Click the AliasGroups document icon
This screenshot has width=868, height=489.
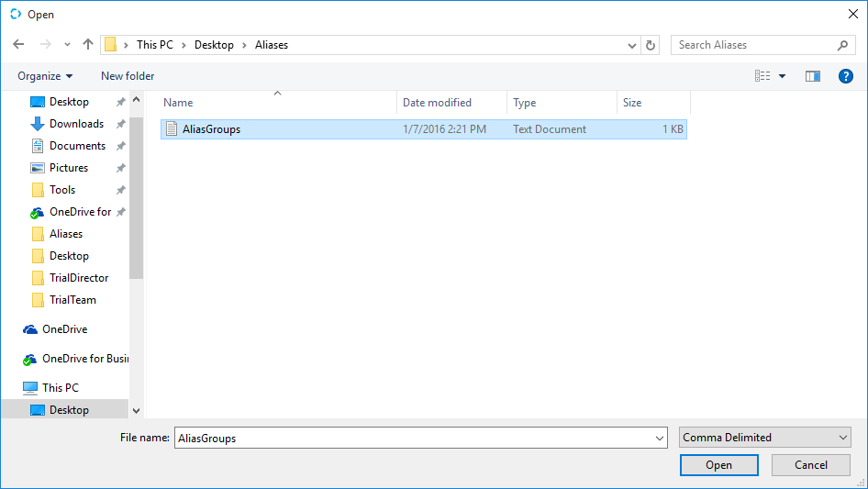tap(172, 129)
